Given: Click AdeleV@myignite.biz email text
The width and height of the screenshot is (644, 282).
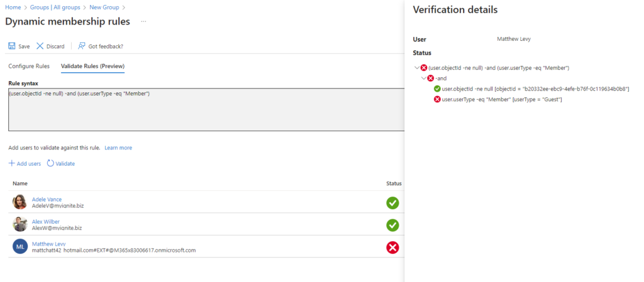Looking at the screenshot, I should pyautogui.click(x=58, y=205).
